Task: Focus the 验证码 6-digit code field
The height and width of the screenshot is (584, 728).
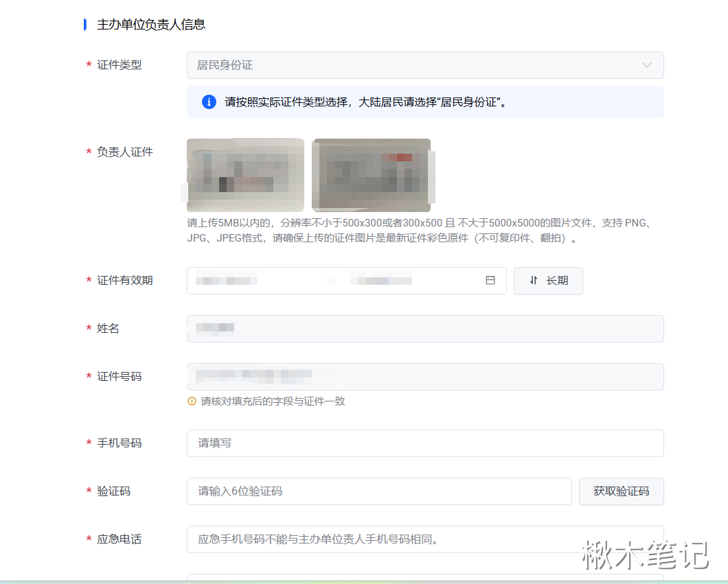Action: click(379, 491)
